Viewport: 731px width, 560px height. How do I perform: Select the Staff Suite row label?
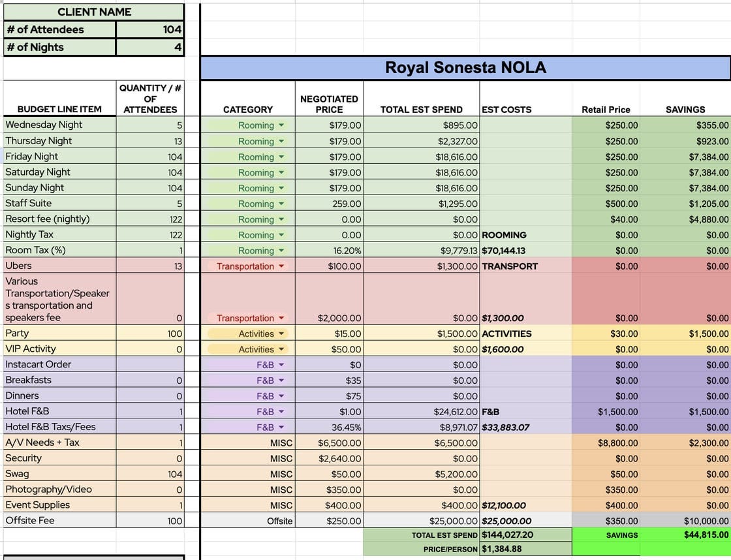click(59, 203)
